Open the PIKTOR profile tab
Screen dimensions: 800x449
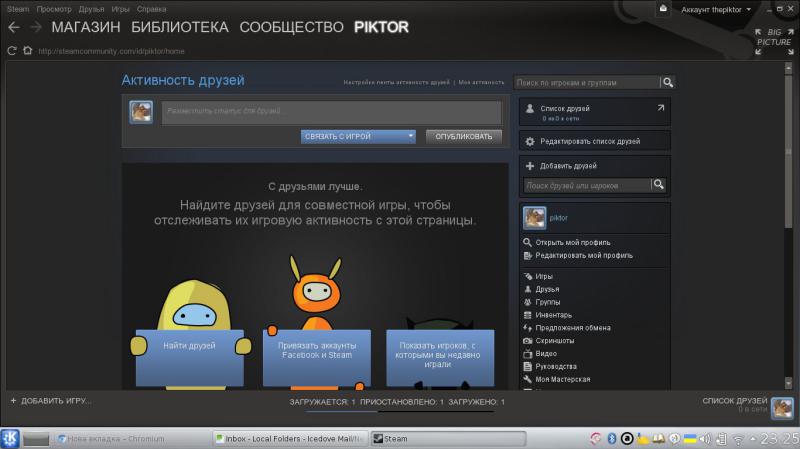coord(381,27)
